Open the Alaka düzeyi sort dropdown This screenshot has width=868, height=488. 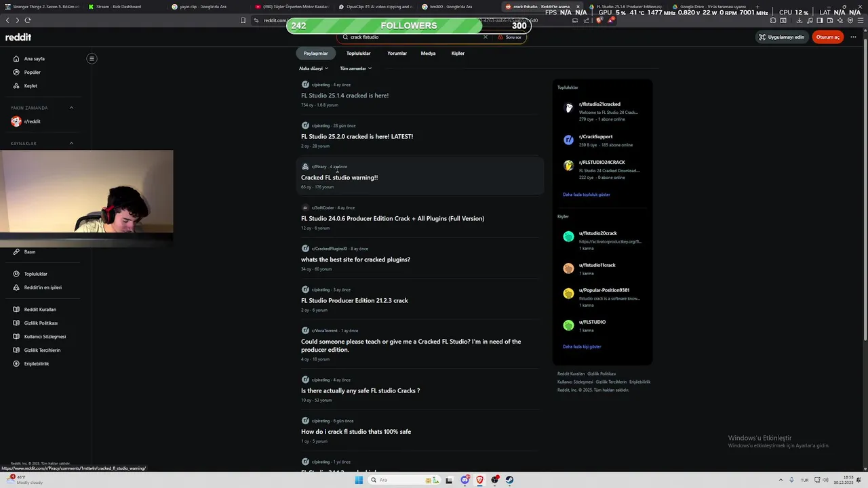[313, 68]
